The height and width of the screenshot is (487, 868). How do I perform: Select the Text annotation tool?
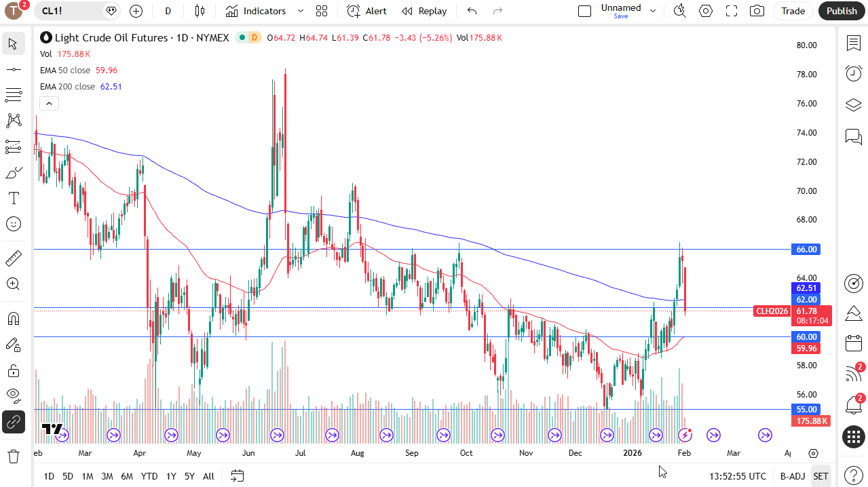tap(13, 198)
